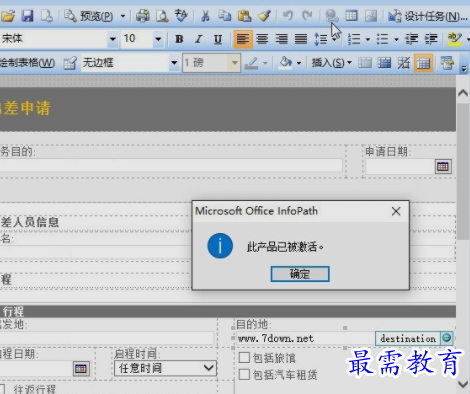Click 绘制表格(W) draw table button

click(x=27, y=62)
